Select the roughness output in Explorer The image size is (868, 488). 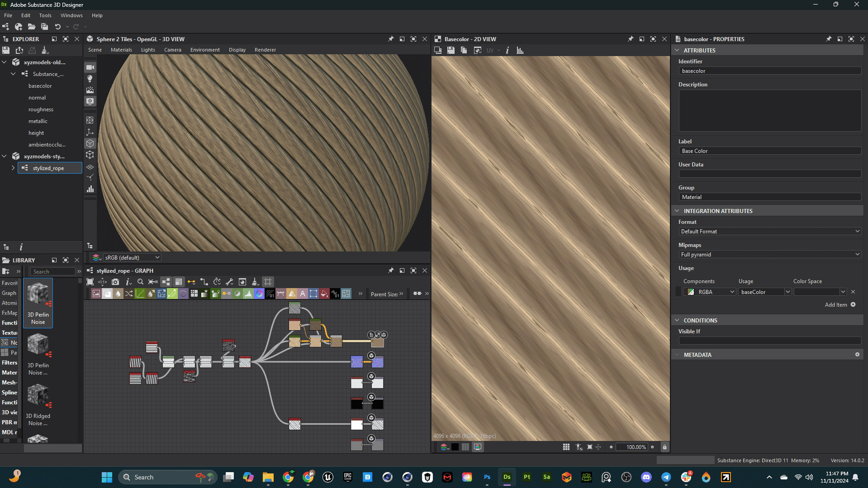(x=41, y=109)
